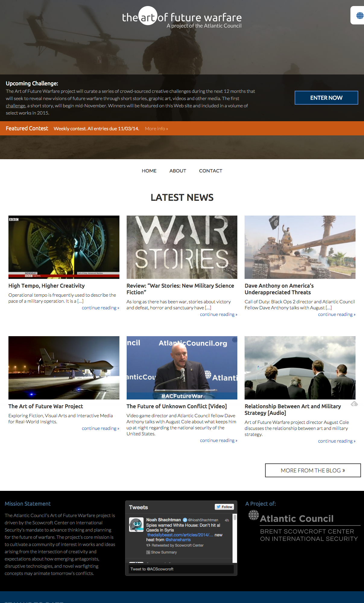This screenshot has height=603, width=364.
Task: Open The Art of Future War Project headline
Action: tap(46, 406)
